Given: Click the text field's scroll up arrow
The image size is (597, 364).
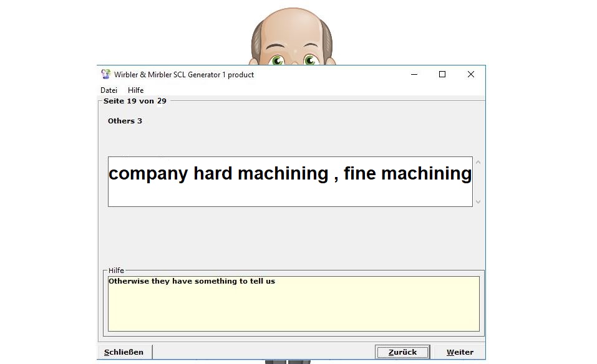Looking at the screenshot, I should pos(478,163).
